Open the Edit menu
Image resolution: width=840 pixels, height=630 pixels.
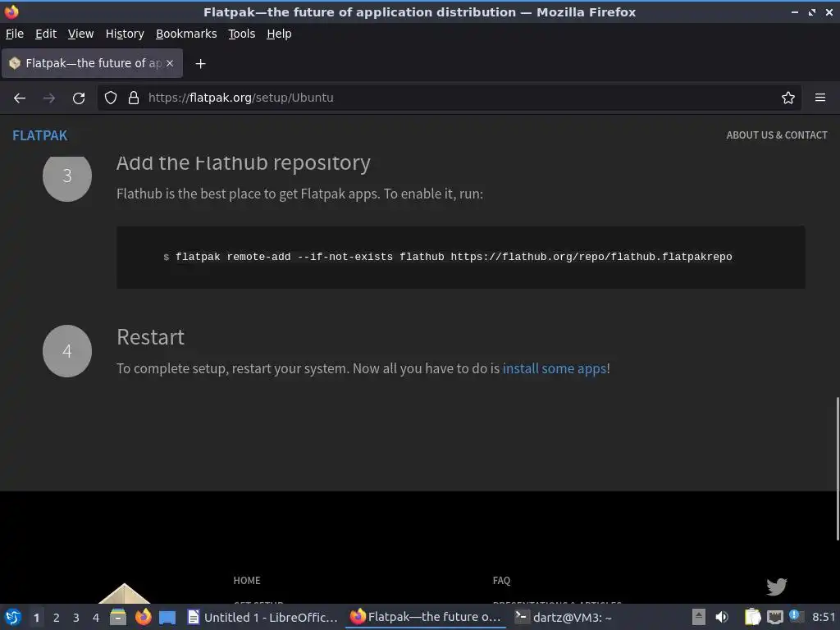pyautogui.click(x=46, y=34)
